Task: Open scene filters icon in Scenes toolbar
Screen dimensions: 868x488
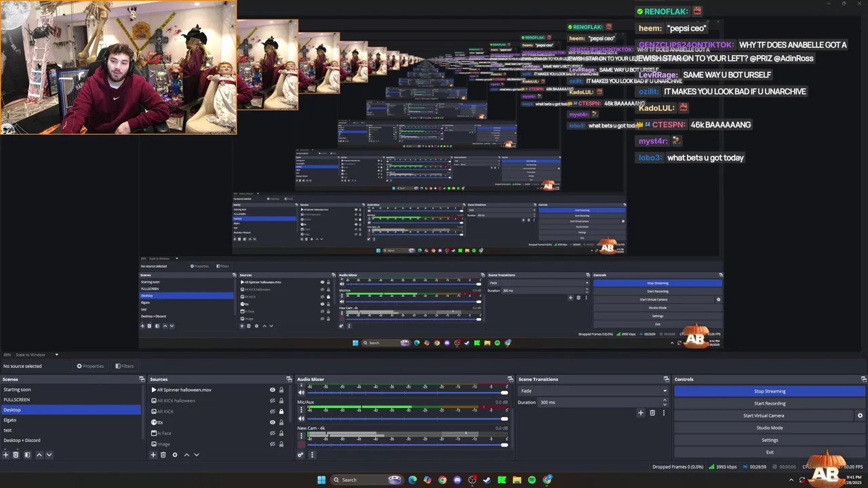Action: click(27, 455)
